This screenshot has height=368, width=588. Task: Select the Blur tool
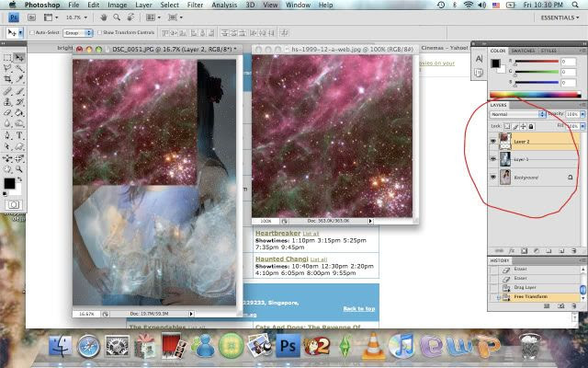click(7, 123)
